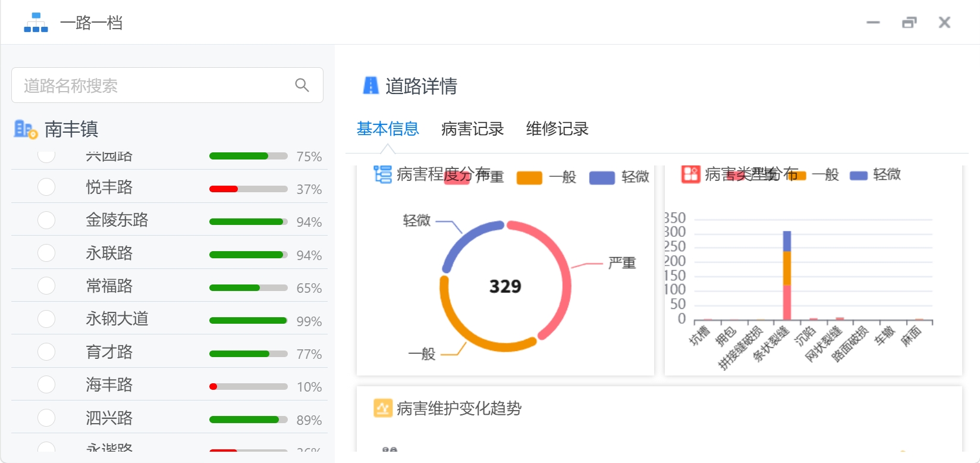Click the 海丰路 10% progress bar
Image resolution: width=980 pixels, height=463 pixels.
click(x=249, y=386)
